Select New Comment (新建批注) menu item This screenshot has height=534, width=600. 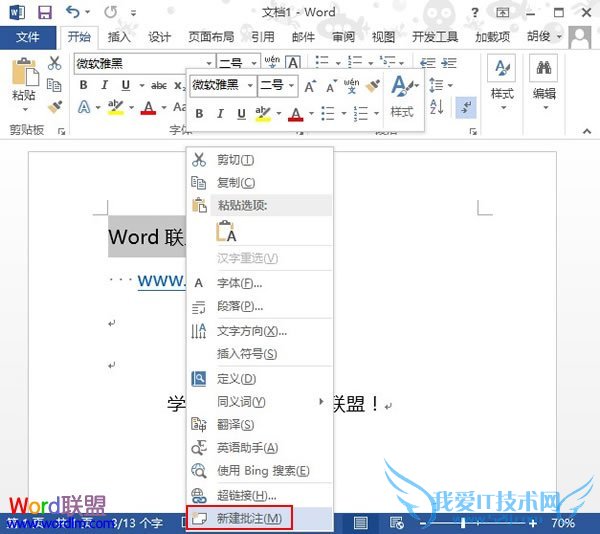pos(248,518)
